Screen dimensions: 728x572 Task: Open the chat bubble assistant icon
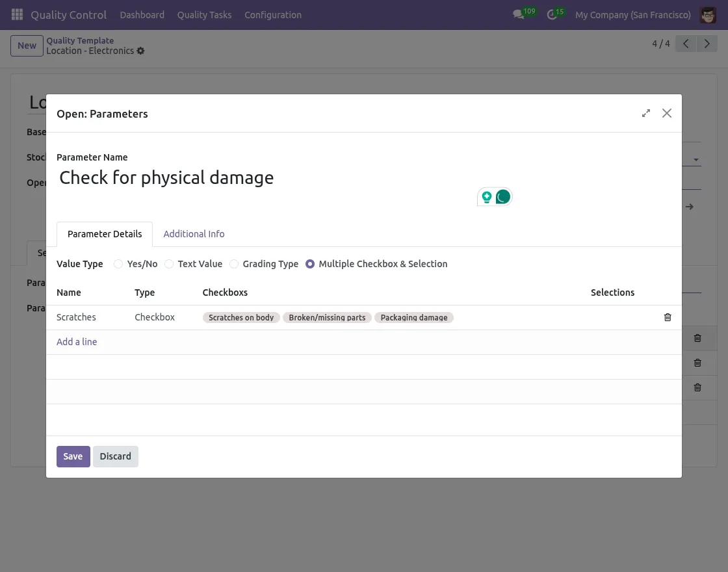(x=503, y=196)
